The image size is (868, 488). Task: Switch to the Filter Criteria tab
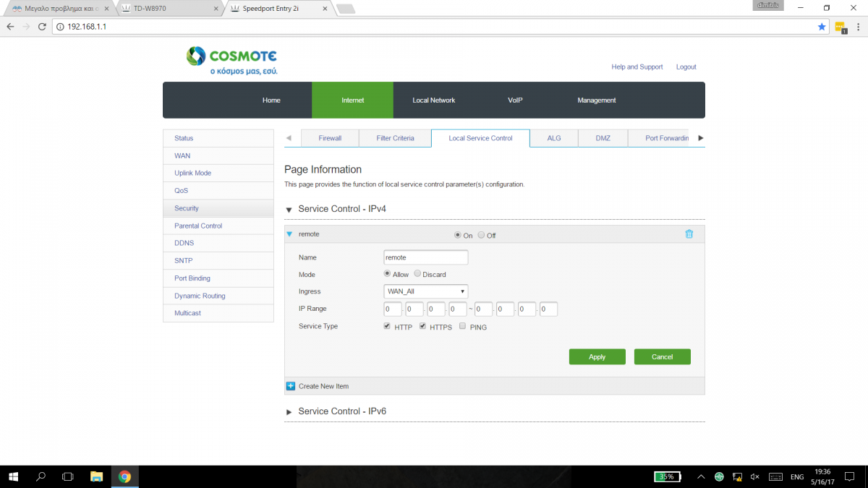(396, 138)
